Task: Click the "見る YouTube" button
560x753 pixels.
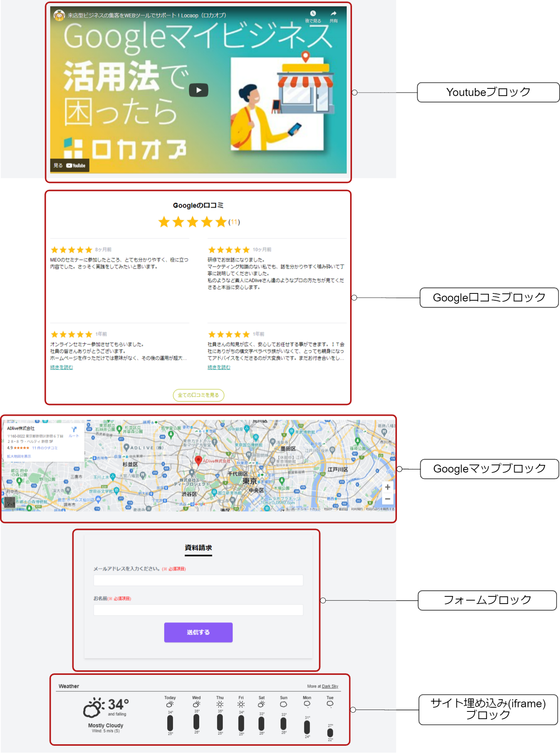Action: [70, 165]
